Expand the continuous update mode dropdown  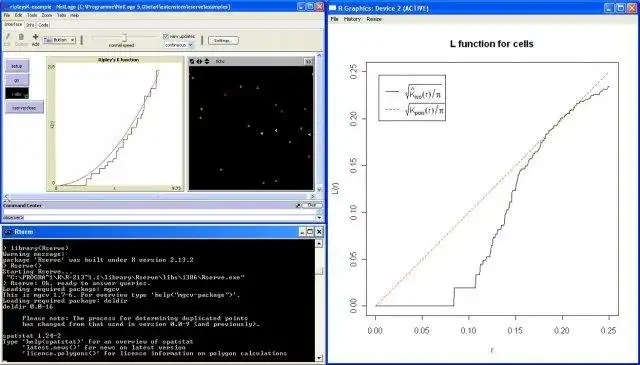(x=178, y=45)
